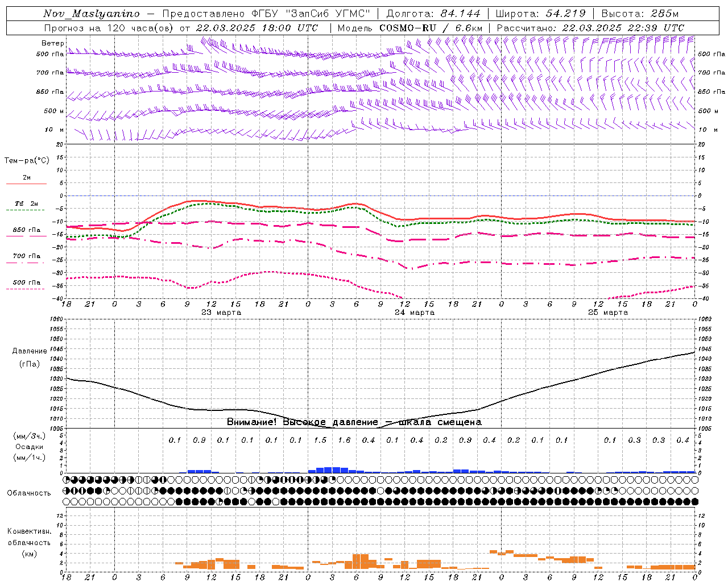This screenshot has width=728, height=582.
Task: Click the Тем-ра(°C) panel label
Action: [27, 161]
